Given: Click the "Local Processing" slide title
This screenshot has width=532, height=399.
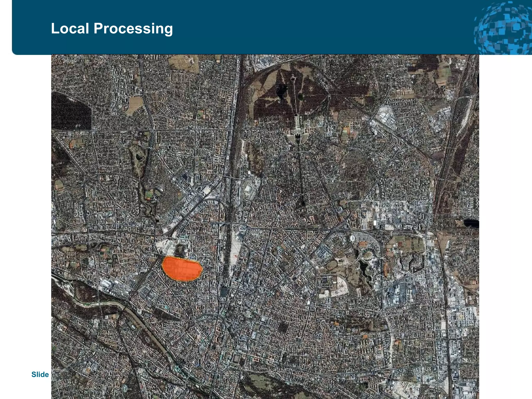Looking at the screenshot, I should click(112, 28).
